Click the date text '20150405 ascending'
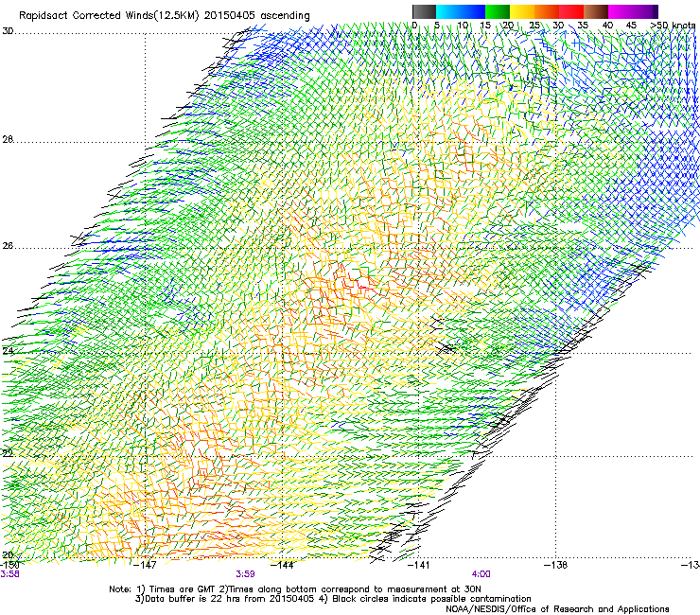 pyautogui.click(x=256, y=16)
